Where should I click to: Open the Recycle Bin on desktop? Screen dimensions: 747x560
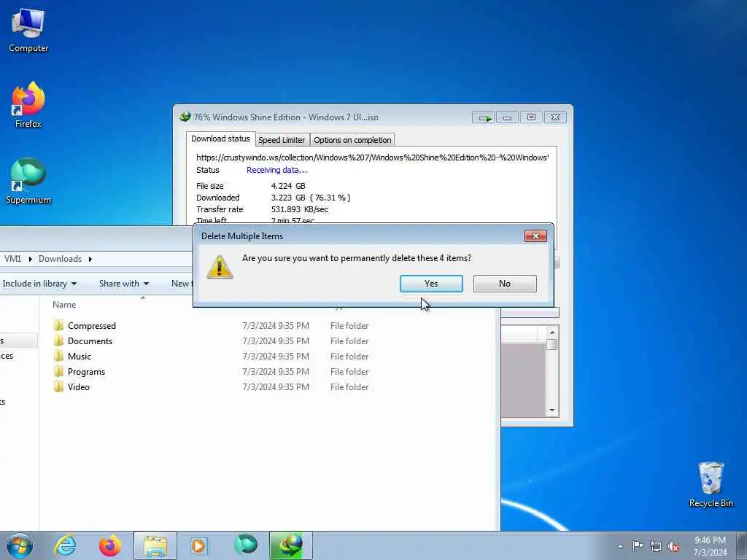click(x=711, y=484)
